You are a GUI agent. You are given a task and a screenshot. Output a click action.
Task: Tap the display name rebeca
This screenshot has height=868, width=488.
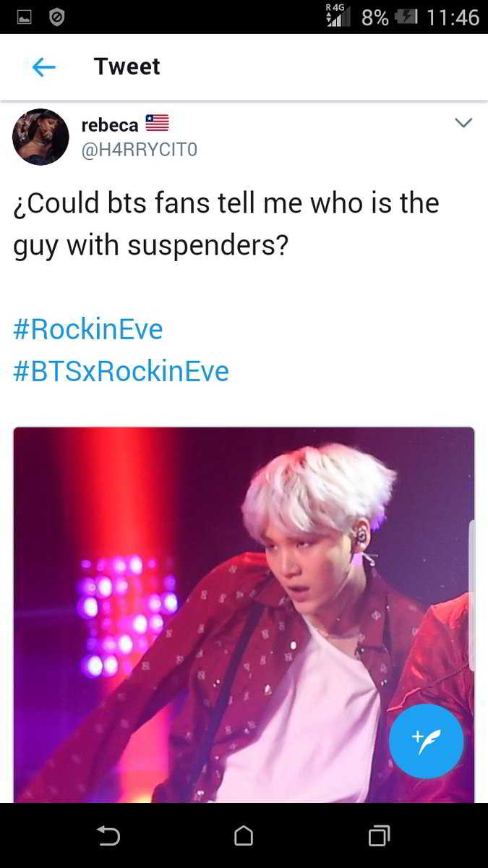point(110,124)
